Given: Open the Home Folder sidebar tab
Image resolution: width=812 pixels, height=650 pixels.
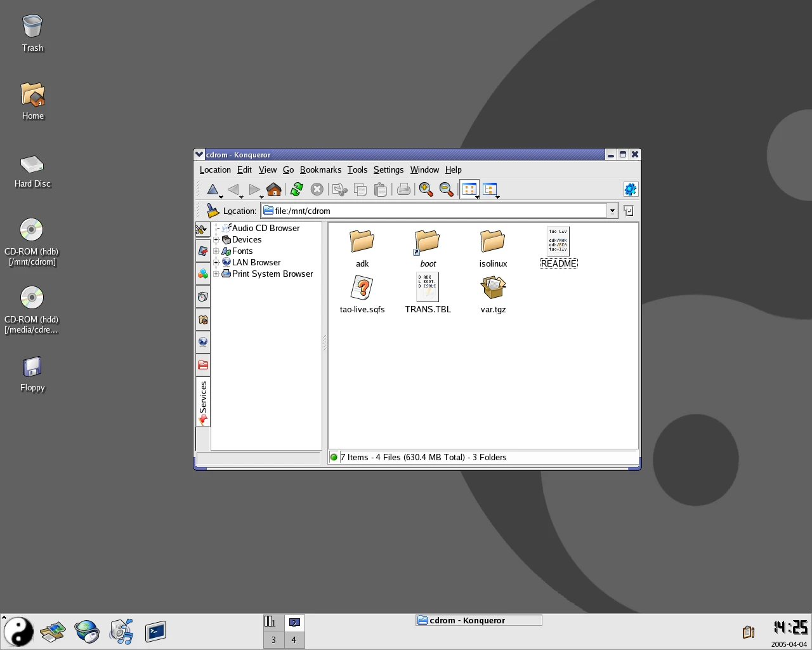Looking at the screenshot, I should coord(202,320).
